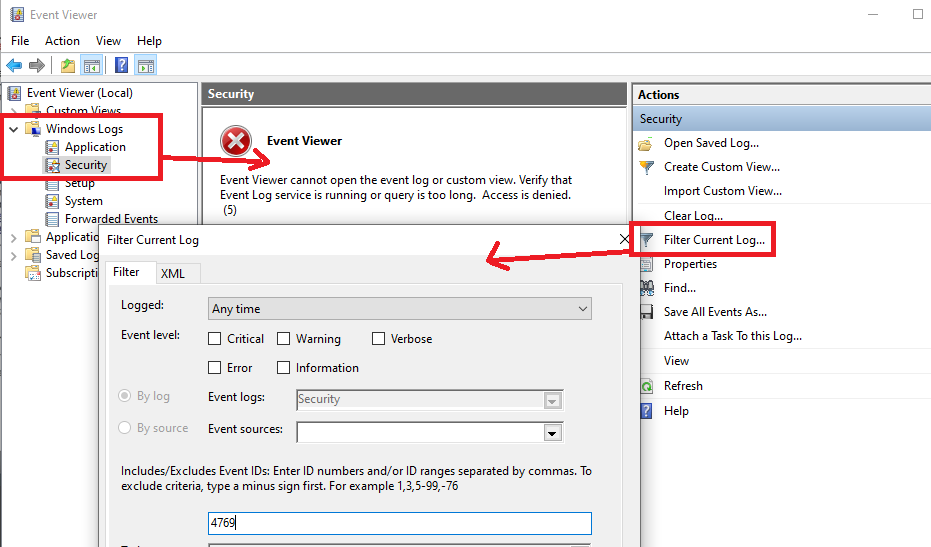931x547 pixels.
Task: Click Find... in Actions pane
Action: 680,288
